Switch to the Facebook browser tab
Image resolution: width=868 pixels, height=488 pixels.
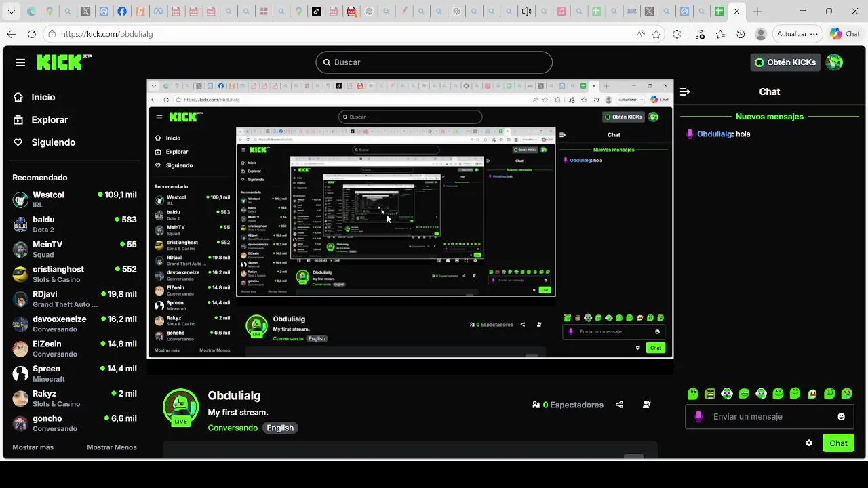pos(122,12)
